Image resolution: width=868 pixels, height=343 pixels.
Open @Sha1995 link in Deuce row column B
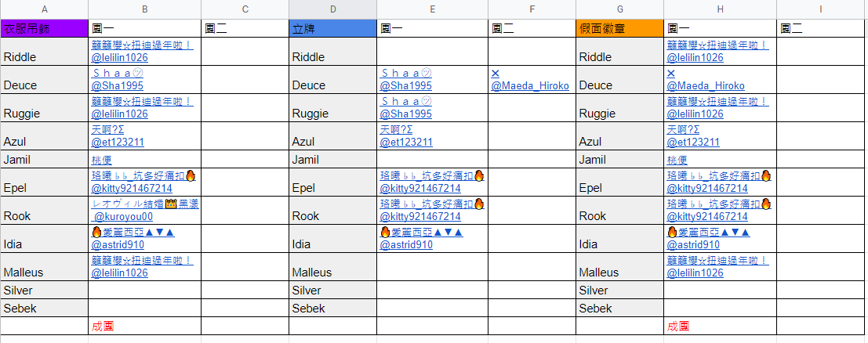point(118,86)
